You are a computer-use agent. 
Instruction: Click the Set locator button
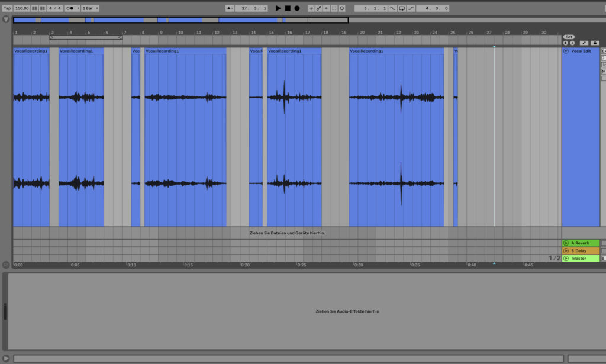pyautogui.click(x=569, y=37)
